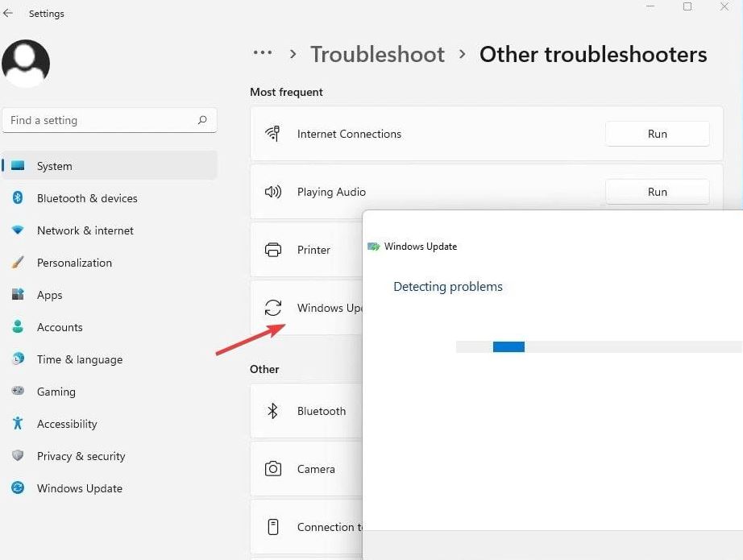
Task: Click the Printer icon in troubleshooters
Action: coord(272,250)
